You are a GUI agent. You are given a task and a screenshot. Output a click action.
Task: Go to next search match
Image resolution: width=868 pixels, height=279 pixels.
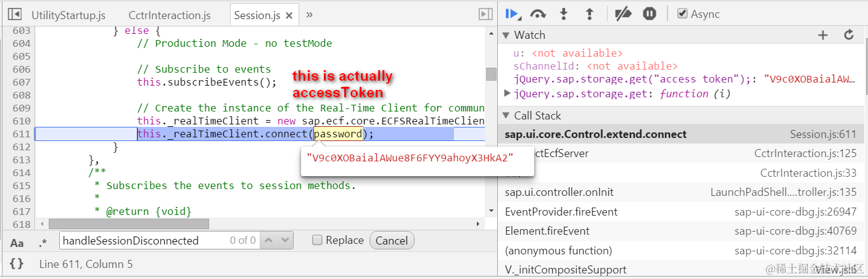[284, 240]
